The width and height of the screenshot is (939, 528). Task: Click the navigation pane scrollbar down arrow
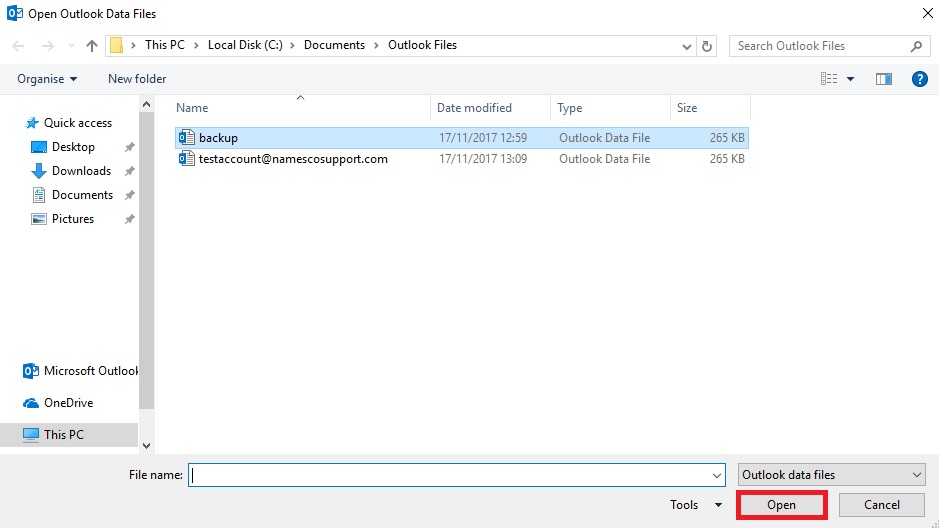147,446
